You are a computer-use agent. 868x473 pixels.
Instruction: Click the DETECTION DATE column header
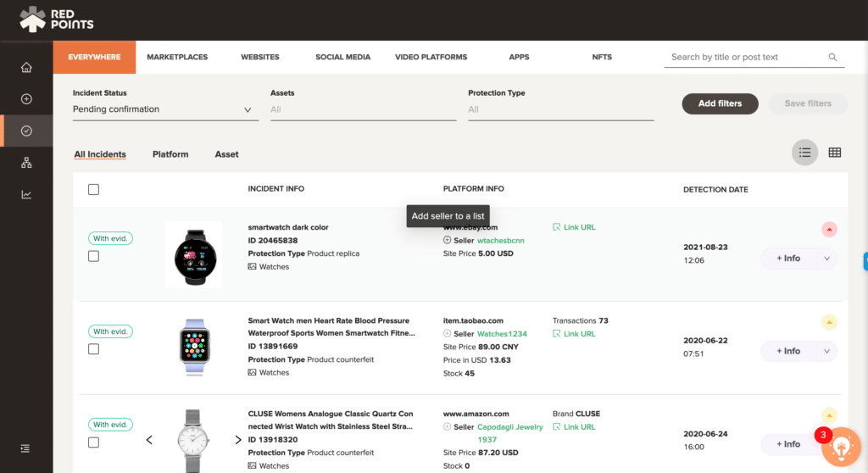[715, 189]
